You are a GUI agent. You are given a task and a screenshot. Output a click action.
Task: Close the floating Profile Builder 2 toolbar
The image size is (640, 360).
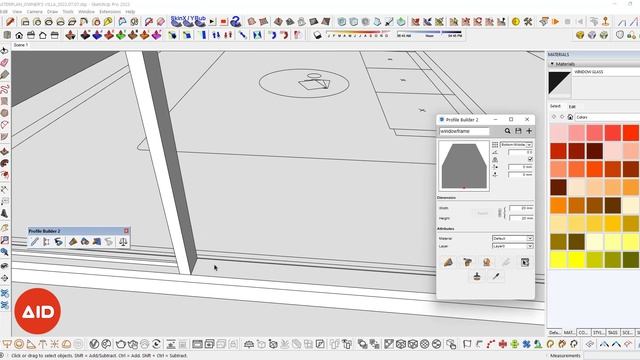[126, 231]
